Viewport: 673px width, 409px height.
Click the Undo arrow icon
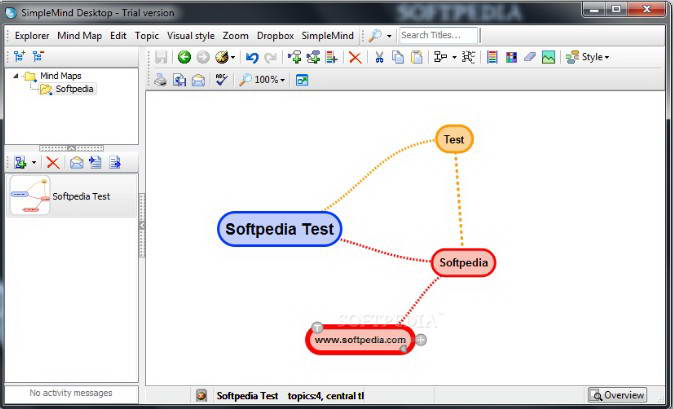click(252, 57)
